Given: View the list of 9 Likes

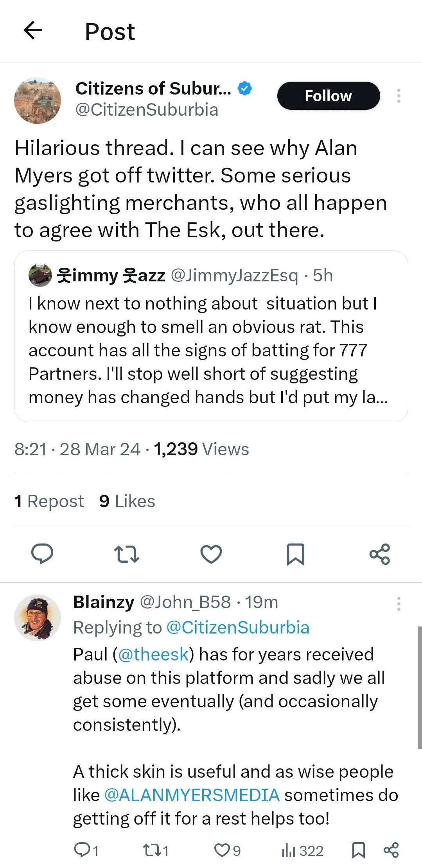Looking at the screenshot, I should (x=127, y=501).
